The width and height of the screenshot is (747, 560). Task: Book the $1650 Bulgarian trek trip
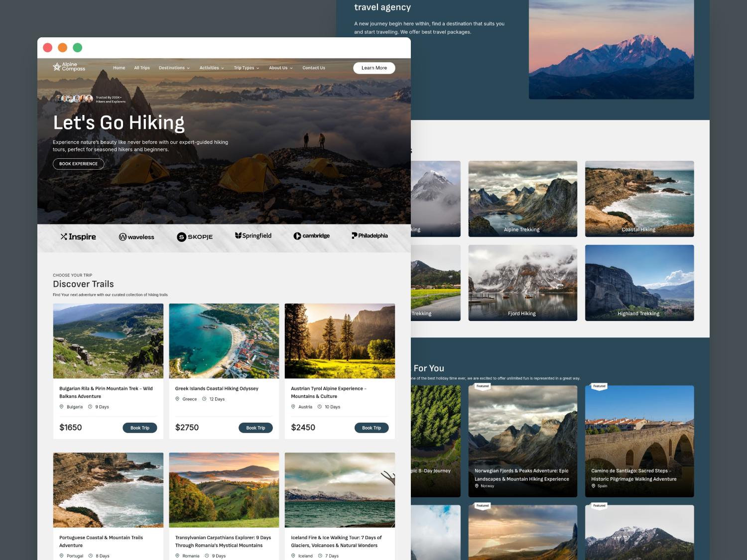pyautogui.click(x=140, y=428)
